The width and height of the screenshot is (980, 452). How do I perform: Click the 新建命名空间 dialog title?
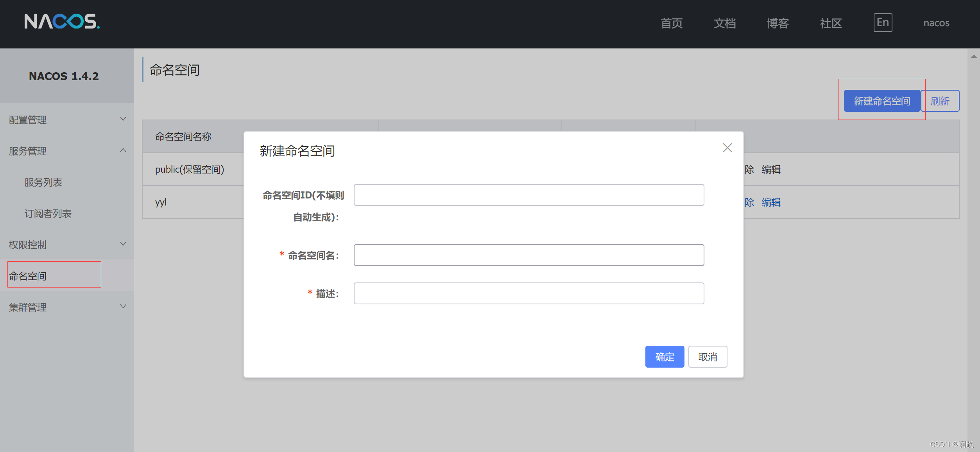click(x=297, y=151)
